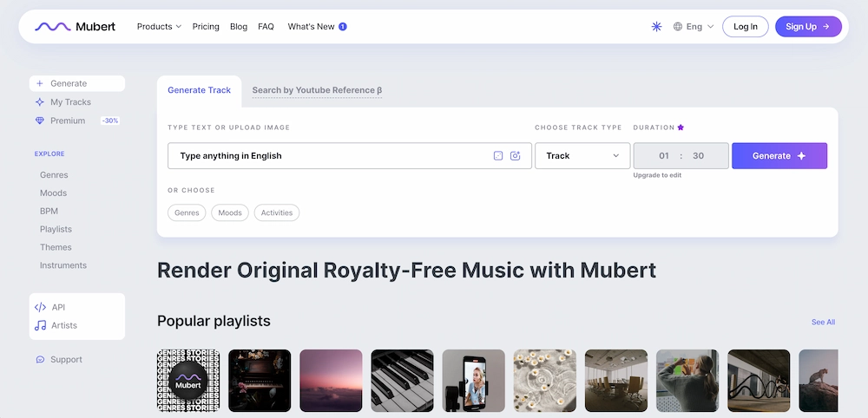Click the Upgrade to edit text
This screenshot has width=868, height=418.
(x=657, y=175)
